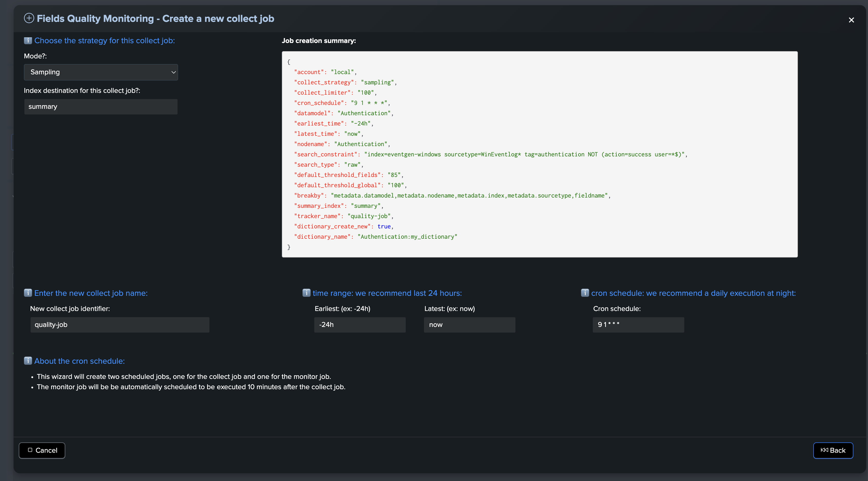The width and height of the screenshot is (868, 481).
Task: Click the "dictionary_create_new" true value
Action: 384,226
